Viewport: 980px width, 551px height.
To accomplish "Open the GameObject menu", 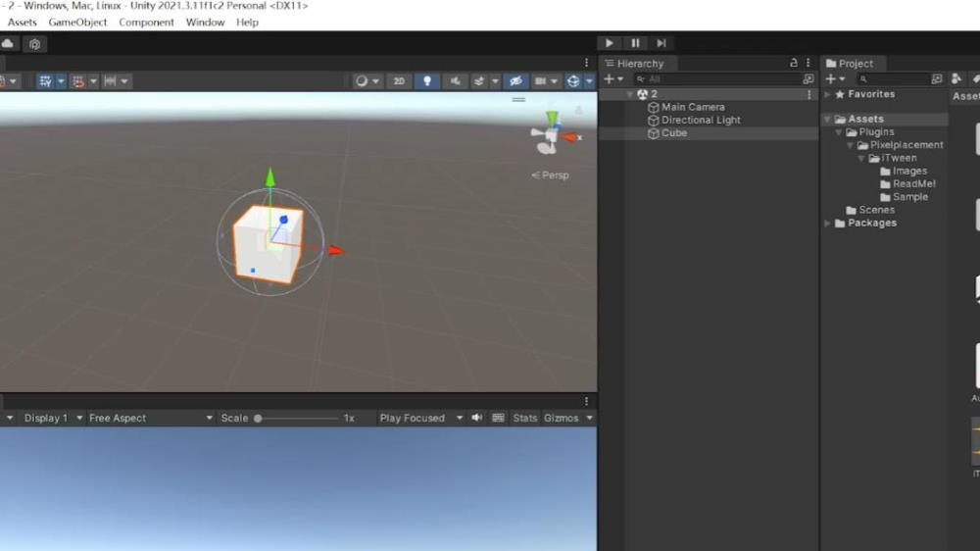I will pos(77,22).
